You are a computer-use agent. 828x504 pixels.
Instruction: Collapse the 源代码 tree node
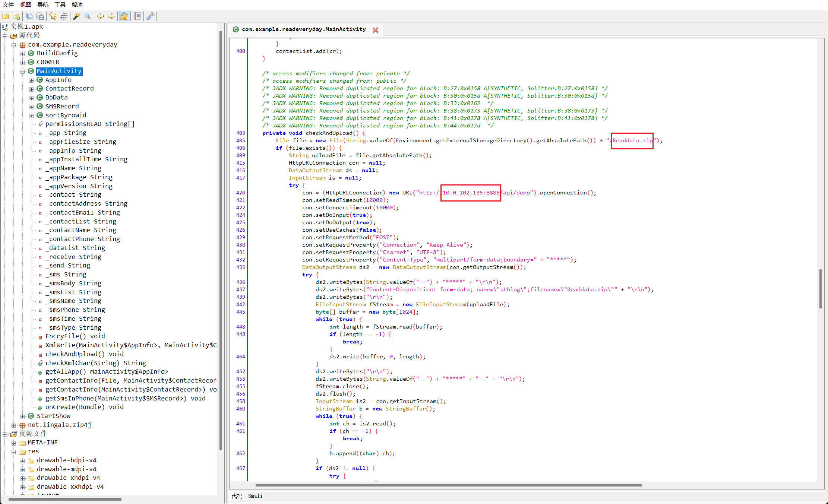(x=5, y=36)
